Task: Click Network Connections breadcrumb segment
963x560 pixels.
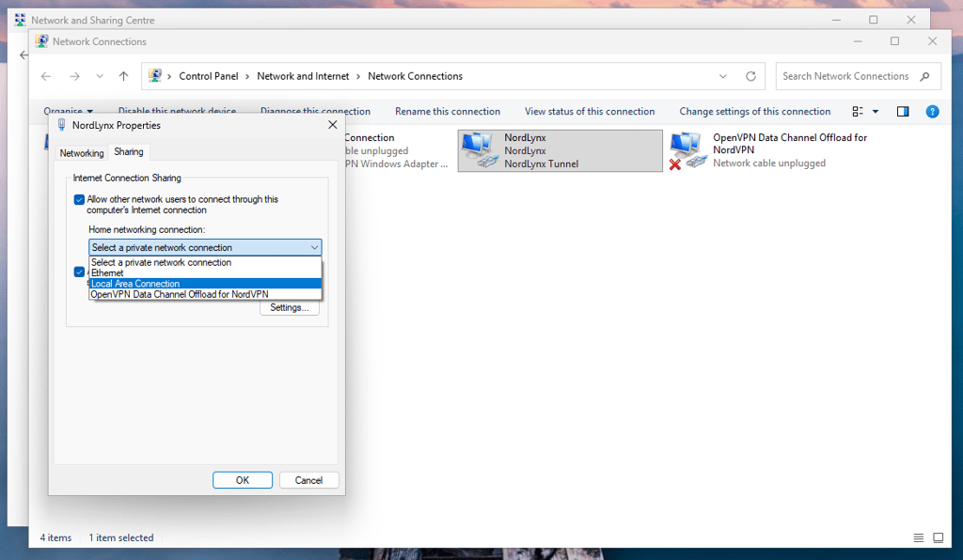Action: tap(415, 76)
